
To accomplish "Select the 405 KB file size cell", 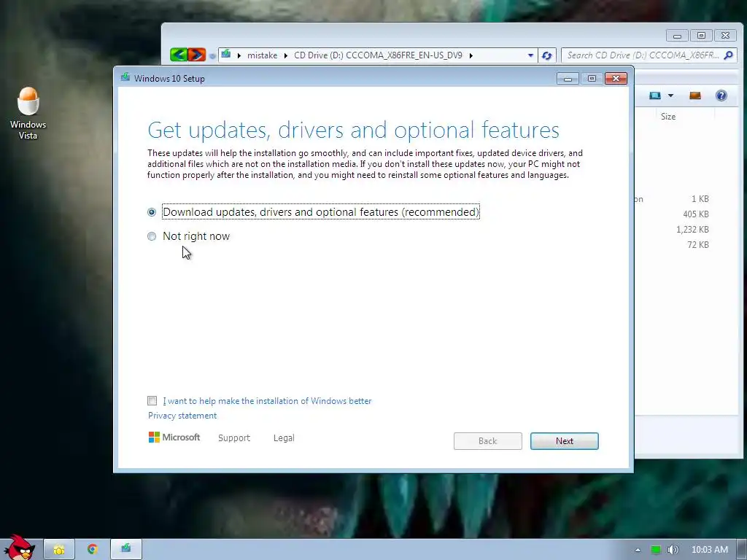I will click(x=695, y=214).
